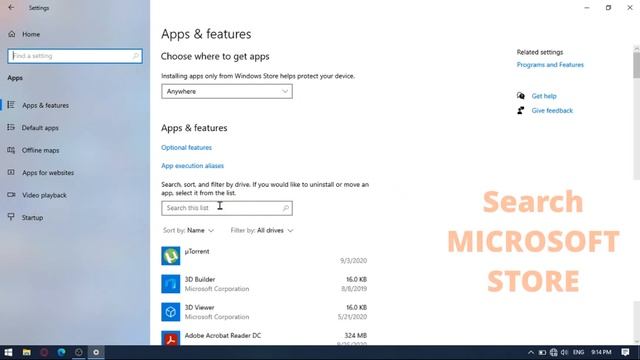The image size is (640, 360).
Task: Expand the Anywhere app source dropdown
Action: click(227, 91)
